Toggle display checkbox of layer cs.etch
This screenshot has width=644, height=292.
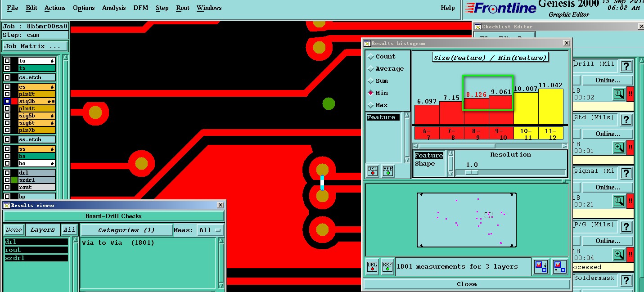click(x=7, y=77)
